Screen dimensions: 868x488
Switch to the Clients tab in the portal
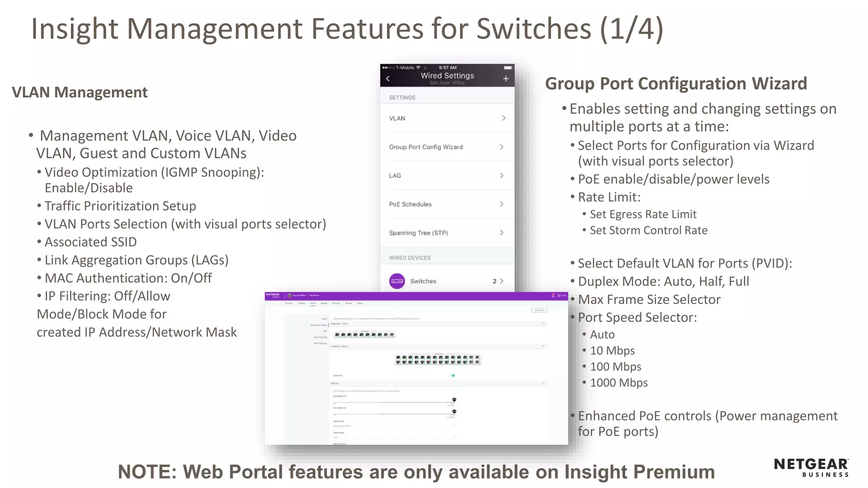point(360,303)
